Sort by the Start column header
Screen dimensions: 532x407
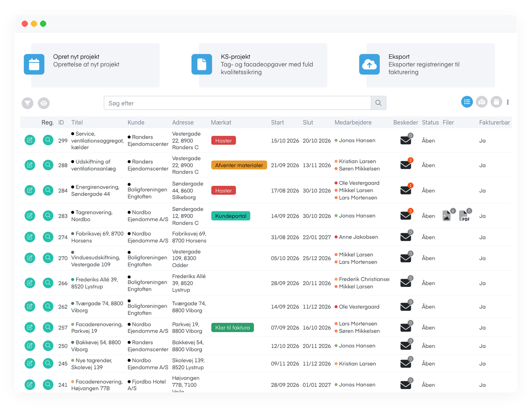point(277,122)
